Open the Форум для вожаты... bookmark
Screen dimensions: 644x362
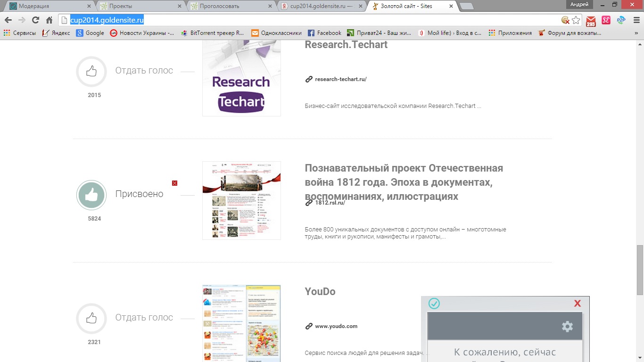pyautogui.click(x=570, y=33)
